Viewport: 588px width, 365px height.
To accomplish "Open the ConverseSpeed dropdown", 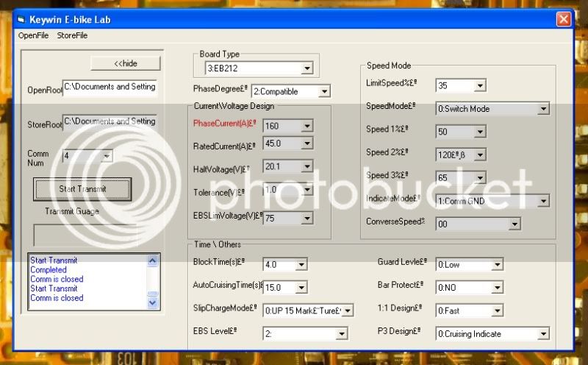I will click(514, 224).
